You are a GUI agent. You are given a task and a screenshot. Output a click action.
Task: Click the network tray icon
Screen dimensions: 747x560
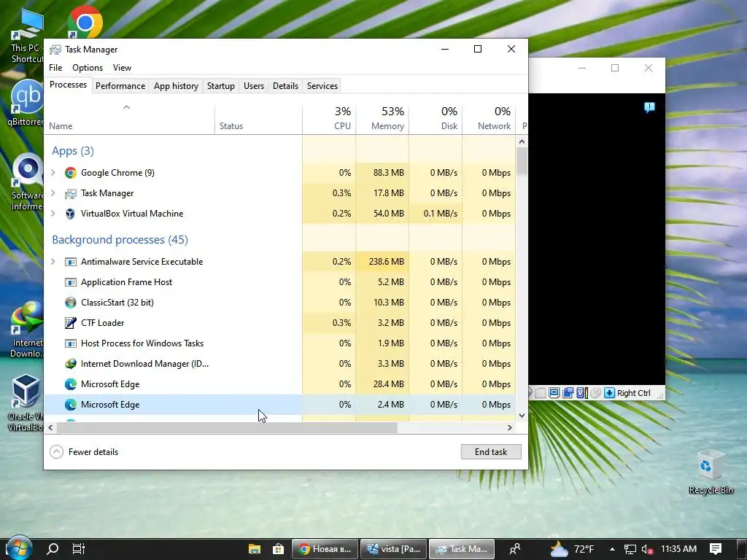click(630, 550)
